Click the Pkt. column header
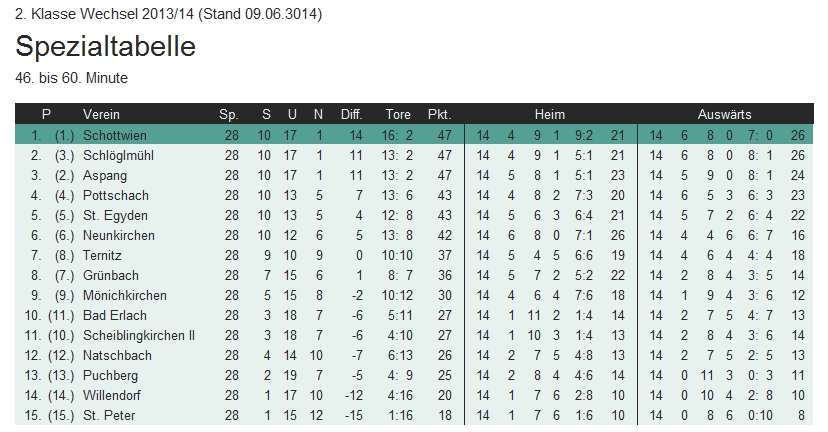828x432 pixels. click(440, 114)
